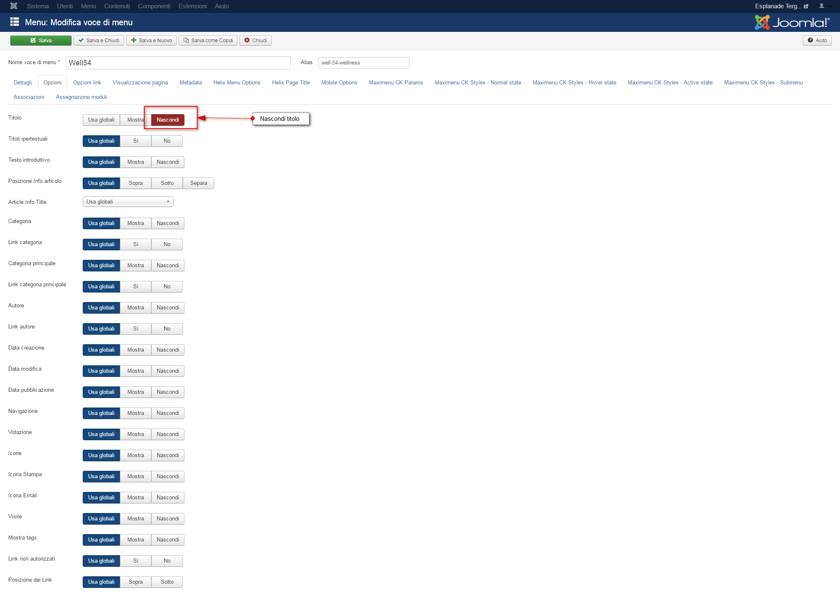
Task: Open Aiuto help button in toolbar
Action: pyautogui.click(x=817, y=40)
